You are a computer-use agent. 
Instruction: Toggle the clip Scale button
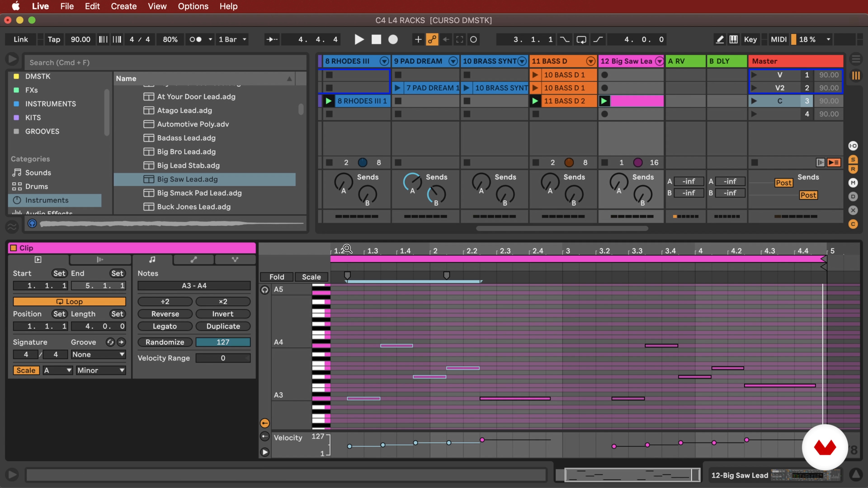[x=26, y=370]
